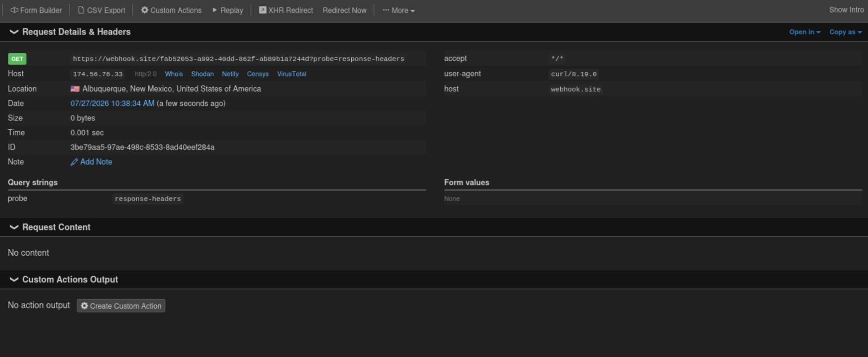Click the date link 07/27/2026 10:38:34 AM

point(112,103)
